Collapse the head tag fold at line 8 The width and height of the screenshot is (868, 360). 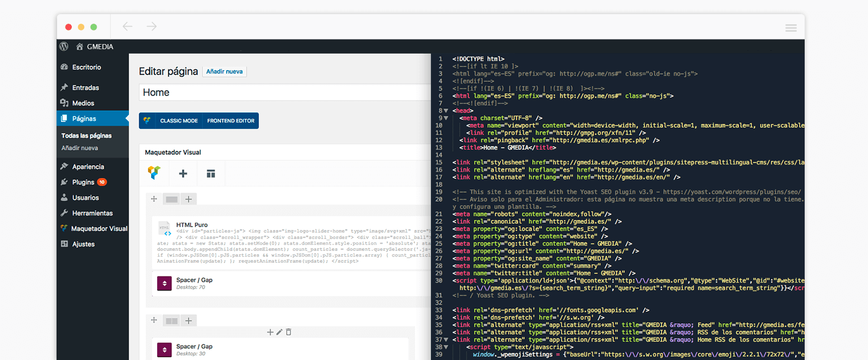point(446,111)
